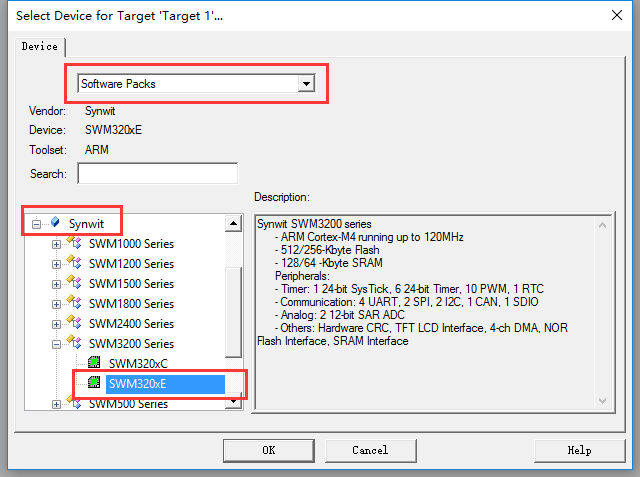Select the SWM3200 Series entry
The image size is (640, 477).
131,344
